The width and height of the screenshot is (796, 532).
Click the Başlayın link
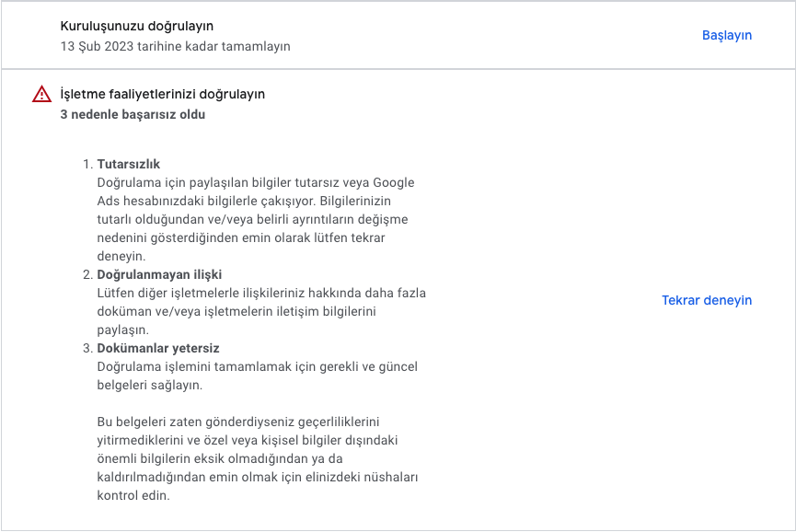click(726, 36)
